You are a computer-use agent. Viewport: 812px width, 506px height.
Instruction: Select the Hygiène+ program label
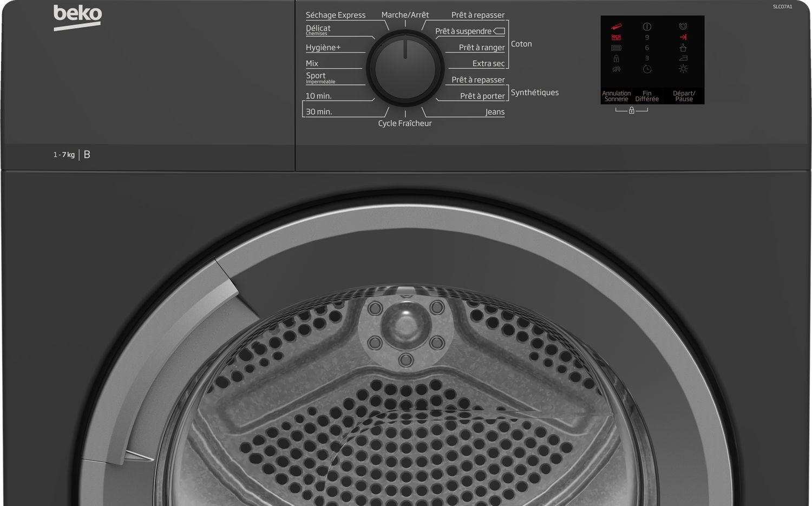coord(323,48)
